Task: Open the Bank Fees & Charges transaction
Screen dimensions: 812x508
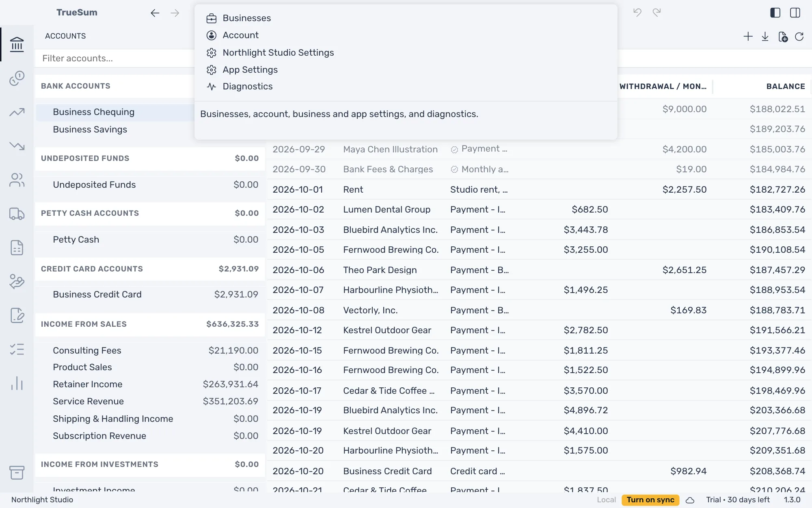Action: tap(539, 169)
